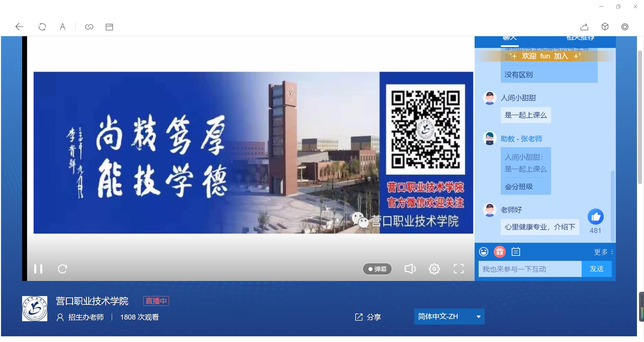This screenshot has width=644, height=342.
Task: Restore down the application window
Action: click(x=618, y=7)
